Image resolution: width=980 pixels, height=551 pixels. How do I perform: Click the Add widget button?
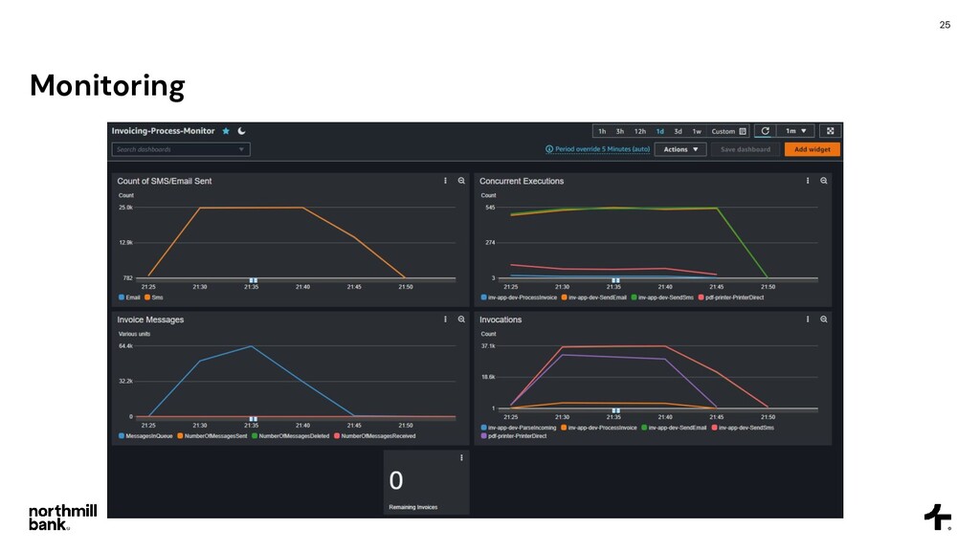(x=812, y=149)
